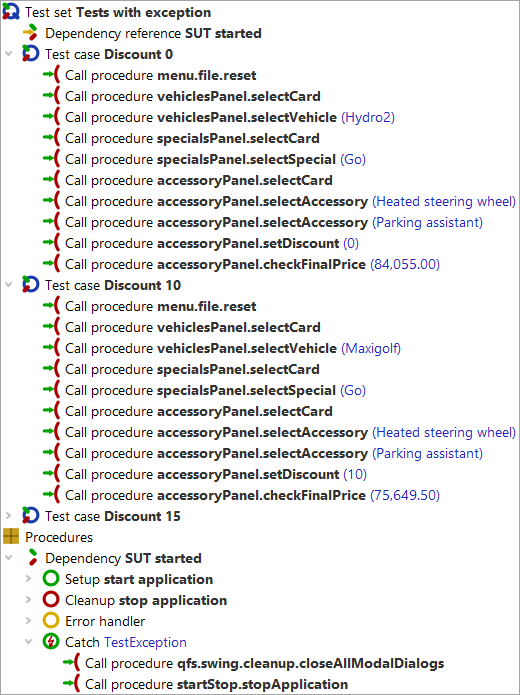The image size is (520, 695).
Task: Click the green Setup start application icon
Action: pos(51,579)
